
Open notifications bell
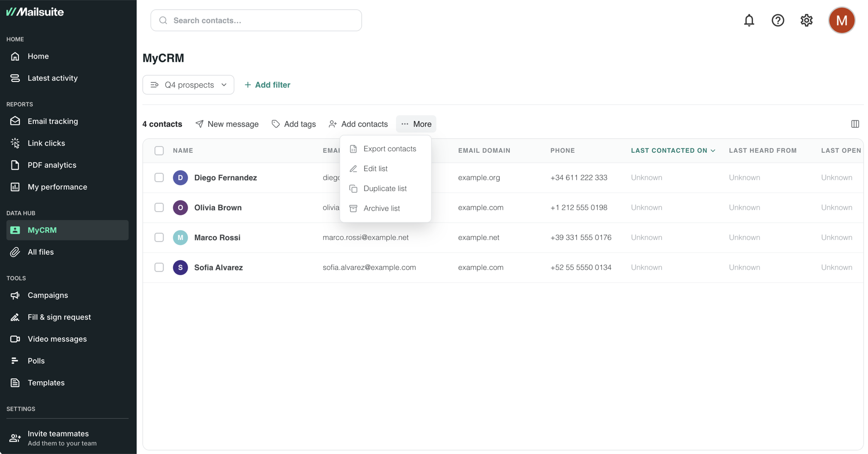pos(749,20)
